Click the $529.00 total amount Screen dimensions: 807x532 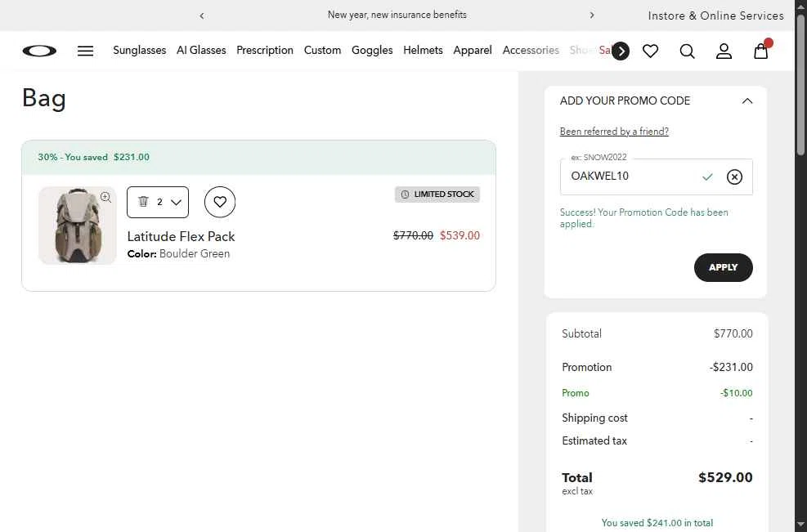point(725,477)
